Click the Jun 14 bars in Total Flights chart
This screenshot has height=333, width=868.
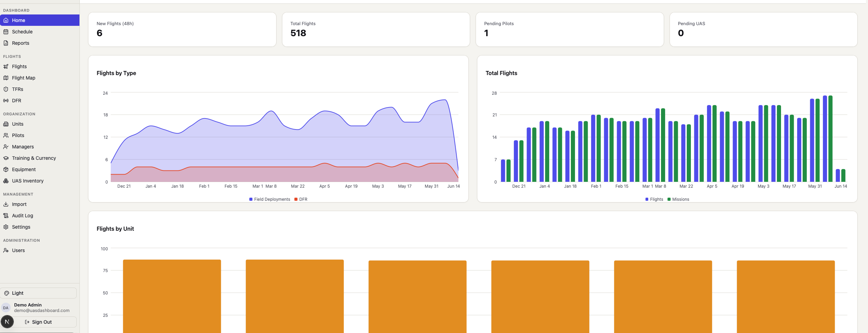840,175
